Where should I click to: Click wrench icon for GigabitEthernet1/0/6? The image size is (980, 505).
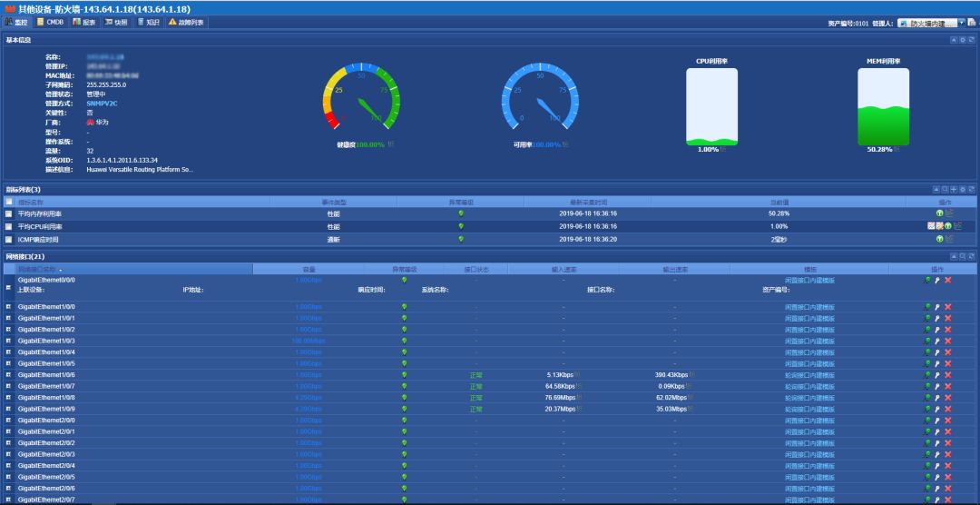click(x=936, y=375)
